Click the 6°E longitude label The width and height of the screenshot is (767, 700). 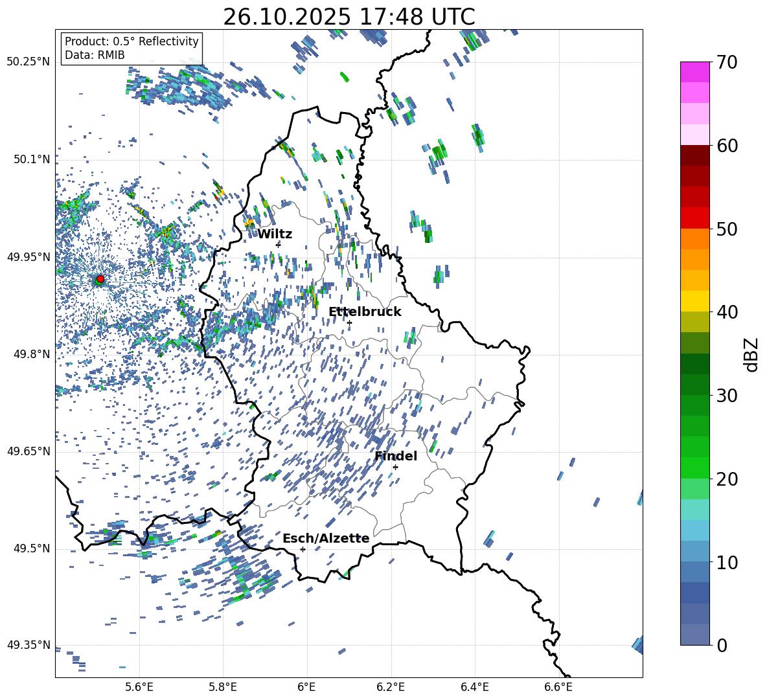tap(306, 687)
